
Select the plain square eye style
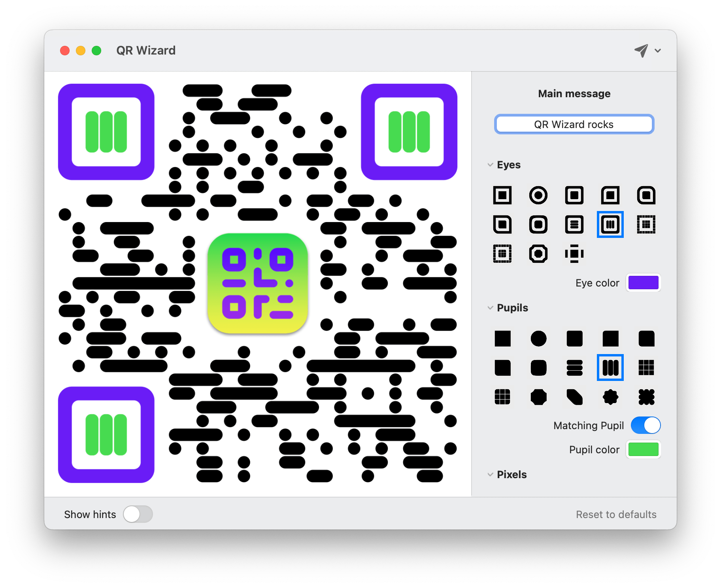[502, 195]
